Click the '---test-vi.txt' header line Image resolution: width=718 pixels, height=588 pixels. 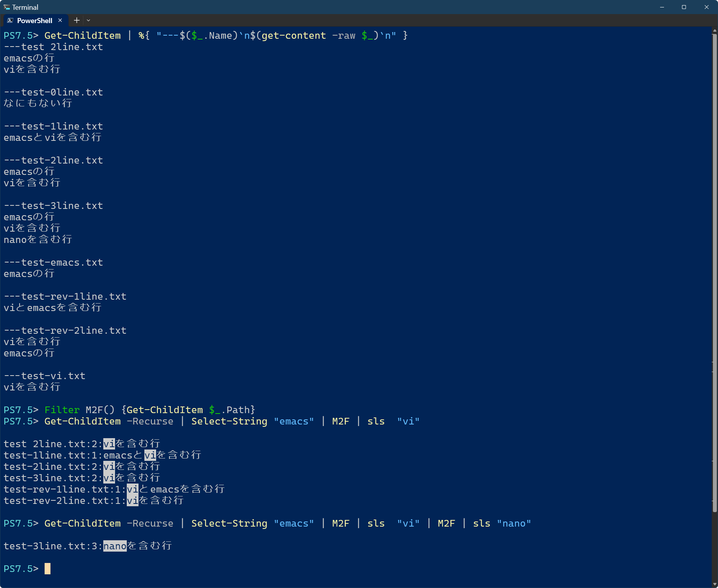click(45, 376)
